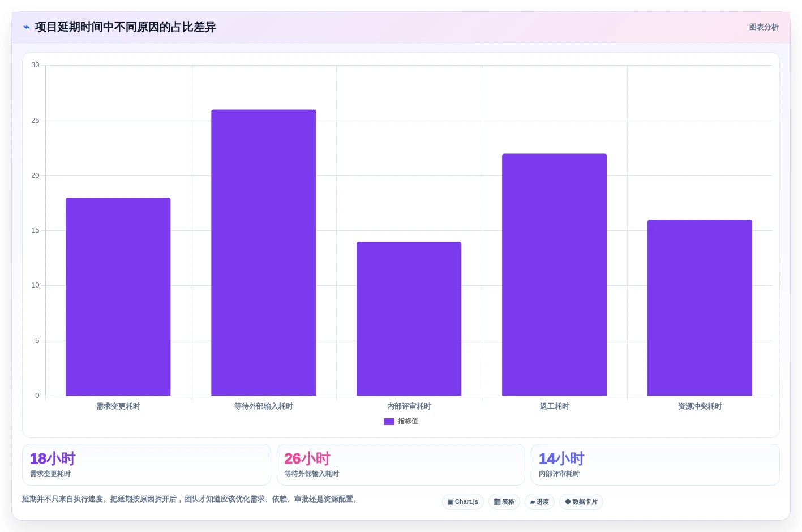Click the chart title 项目延期时间中不同原因的占比差异
The height and width of the screenshot is (532, 802).
coord(125,27)
